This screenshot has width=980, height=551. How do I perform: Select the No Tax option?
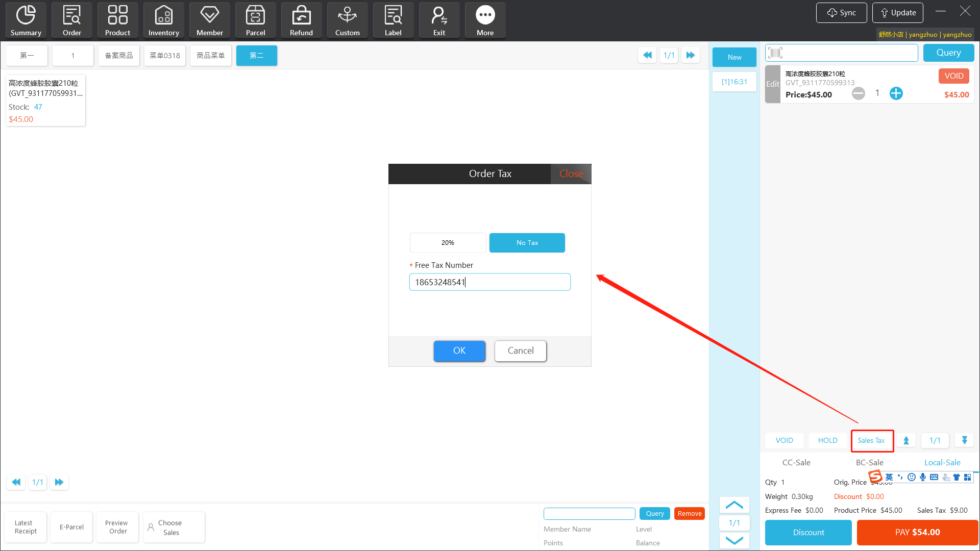pyautogui.click(x=527, y=243)
